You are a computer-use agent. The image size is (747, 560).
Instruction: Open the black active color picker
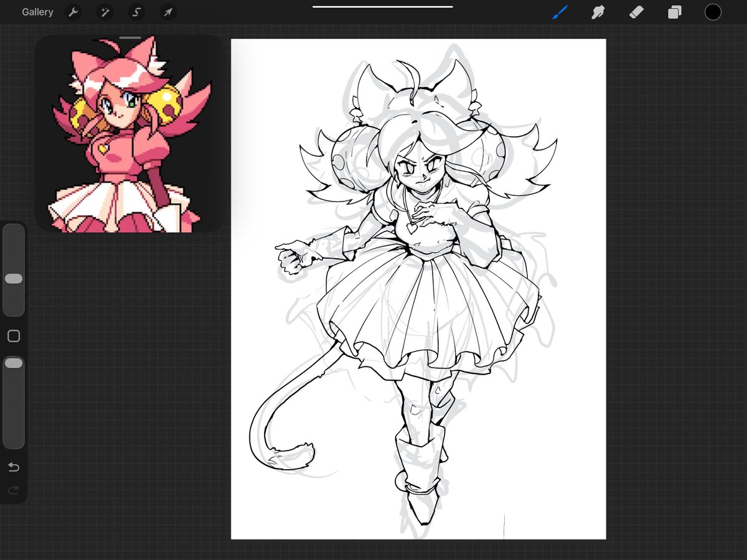(713, 12)
